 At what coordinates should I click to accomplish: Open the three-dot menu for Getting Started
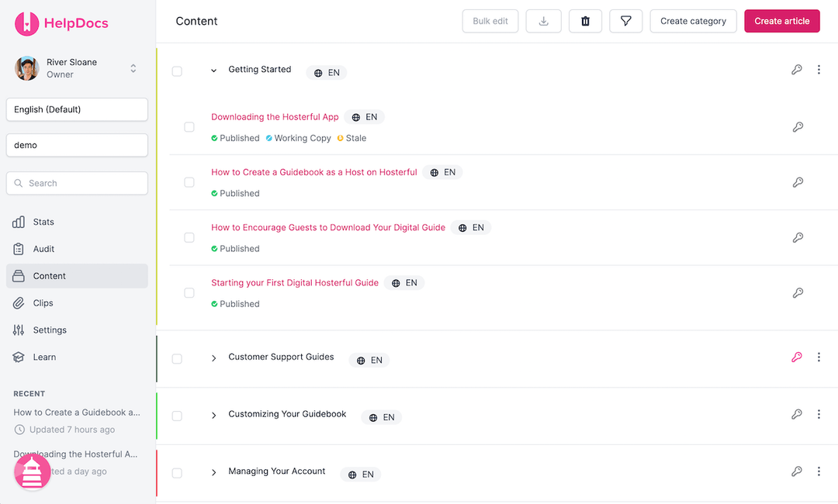[x=819, y=70]
